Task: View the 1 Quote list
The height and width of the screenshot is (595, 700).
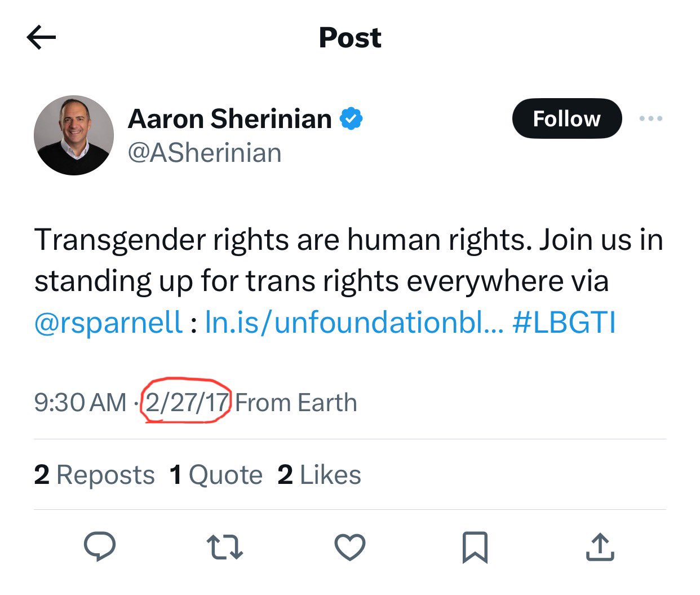Action: click(x=216, y=475)
